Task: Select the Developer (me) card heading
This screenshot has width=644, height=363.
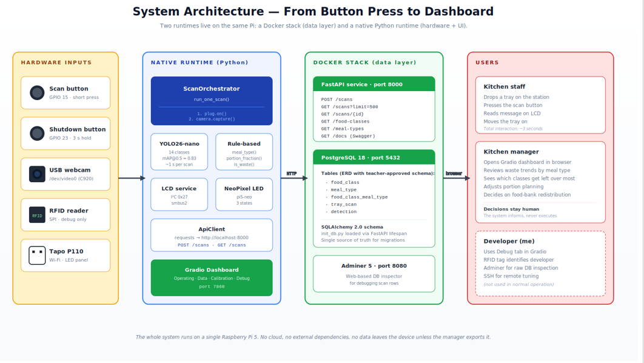Action: [509, 242]
